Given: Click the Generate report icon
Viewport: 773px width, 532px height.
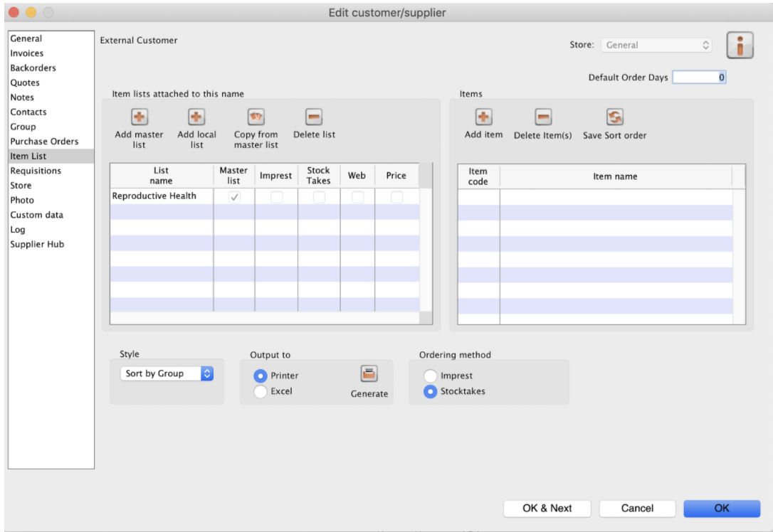Looking at the screenshot, I should tap(369, 374).
